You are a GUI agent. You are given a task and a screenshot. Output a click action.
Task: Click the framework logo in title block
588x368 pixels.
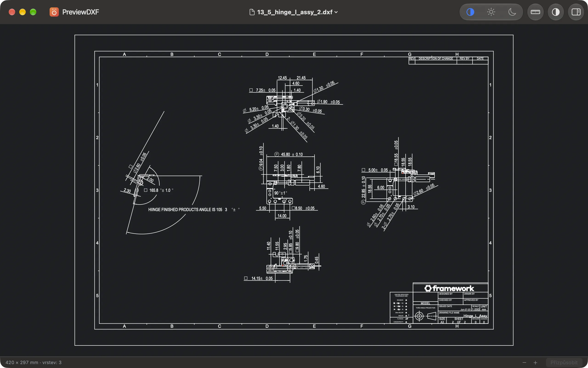[x=449, y=288]
